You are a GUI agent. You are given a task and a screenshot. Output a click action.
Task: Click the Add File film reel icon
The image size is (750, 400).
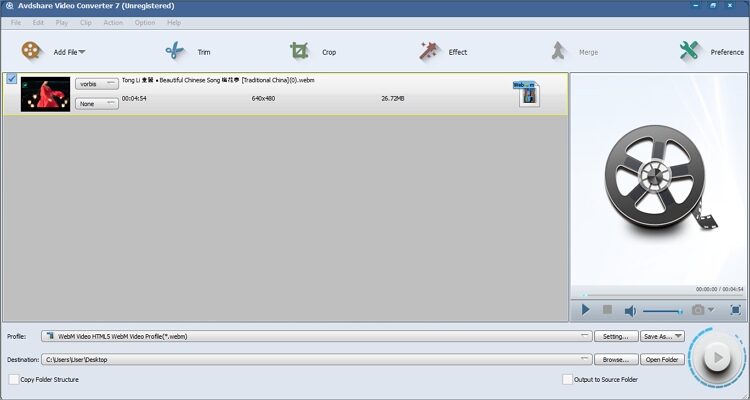pyautogui.click(x=31, y=51)
